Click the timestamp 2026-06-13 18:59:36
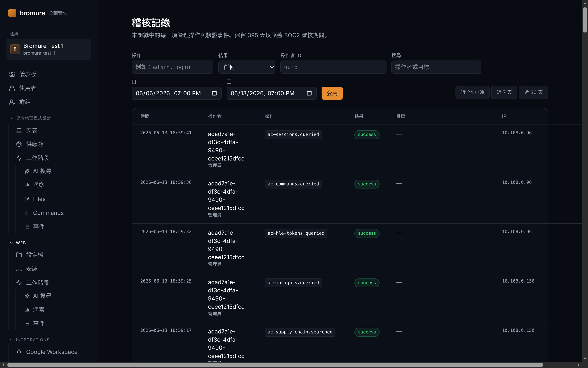Viewport: 588px width, 368px height. pyautogui.click(x=166, y=182)
